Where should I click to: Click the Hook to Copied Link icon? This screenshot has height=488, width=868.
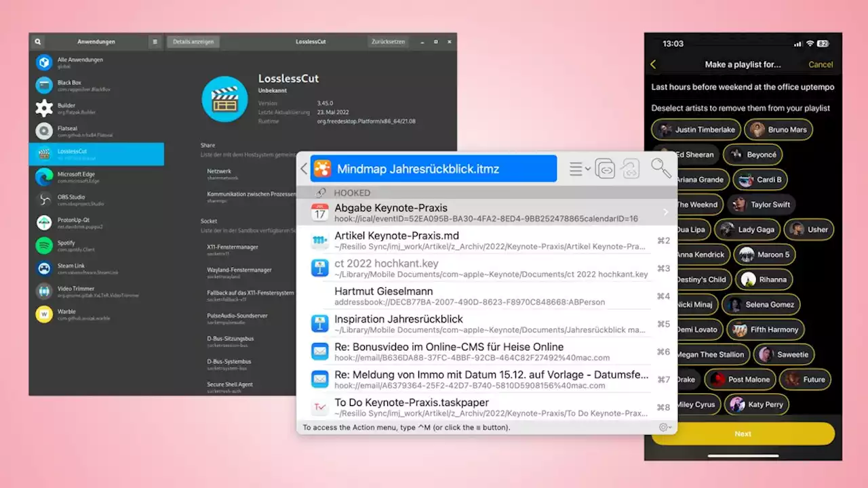[630, 169]
